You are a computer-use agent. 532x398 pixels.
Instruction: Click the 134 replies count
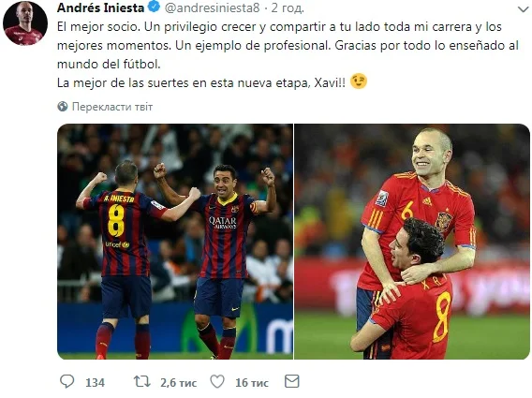(x=95, y=383)
